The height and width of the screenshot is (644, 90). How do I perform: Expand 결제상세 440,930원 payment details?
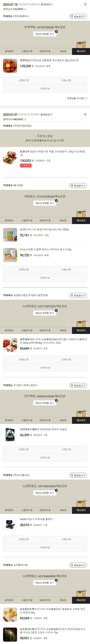(x=14, y=119)
